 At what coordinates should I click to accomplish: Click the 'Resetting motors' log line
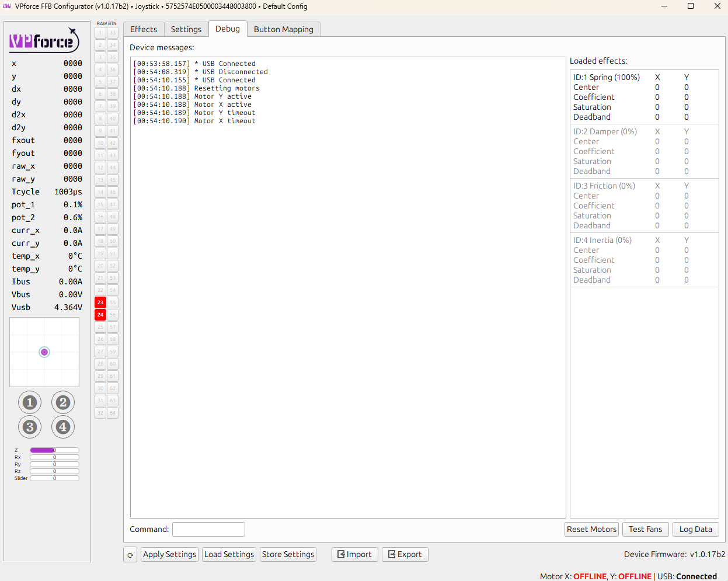click(196, 88)
